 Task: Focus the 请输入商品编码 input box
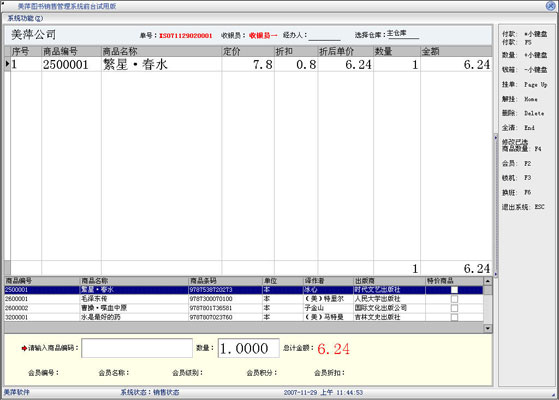[137, 348]
